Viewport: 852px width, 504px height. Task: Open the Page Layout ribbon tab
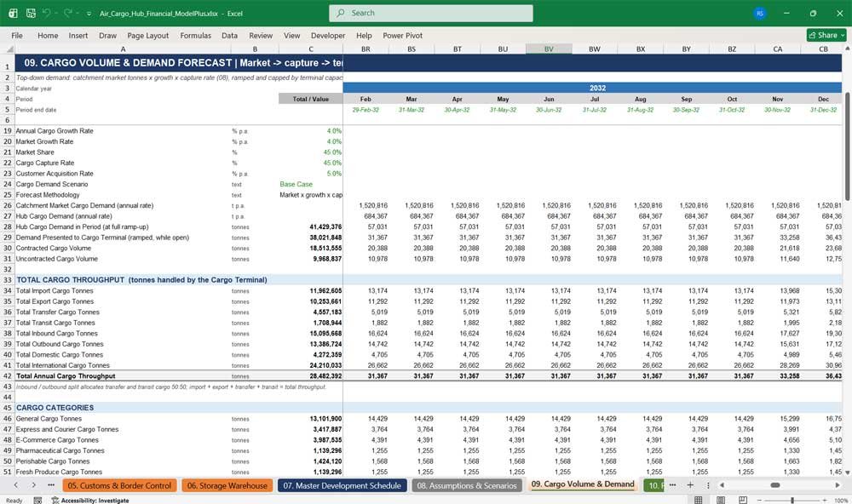pos(147,35)
